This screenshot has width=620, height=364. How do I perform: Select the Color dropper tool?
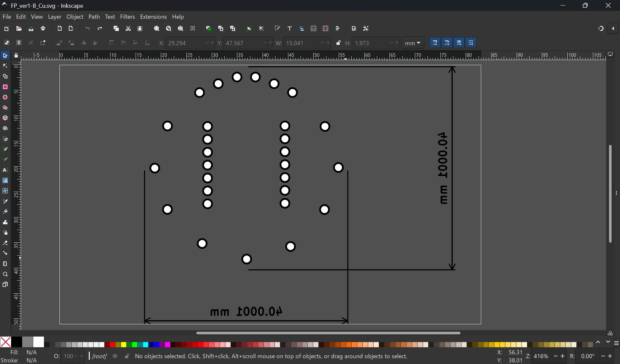[x=5, y=201]
